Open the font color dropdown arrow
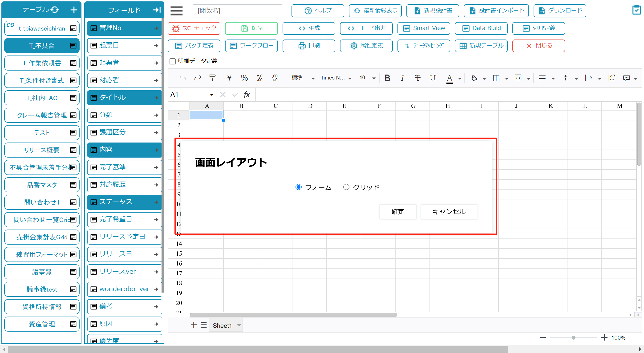Viewport: 644px width, 353px height. point(460,79)
